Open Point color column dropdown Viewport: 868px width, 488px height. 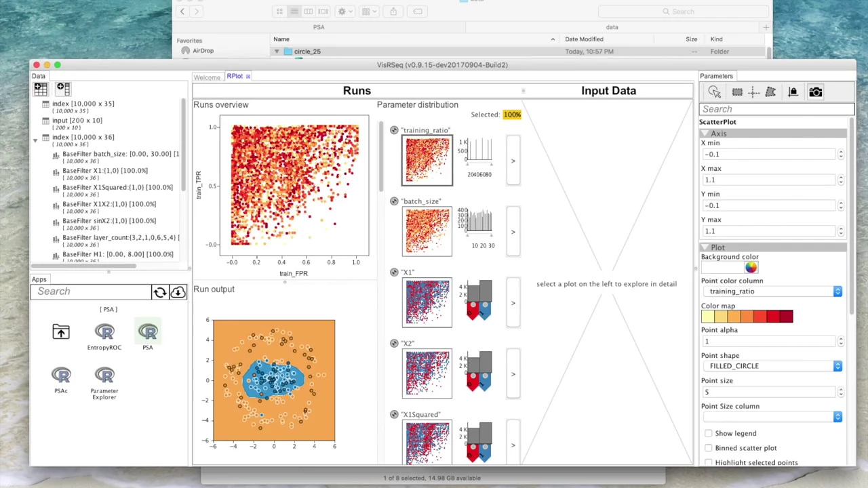pyautogui.click(x=773, y=291)
